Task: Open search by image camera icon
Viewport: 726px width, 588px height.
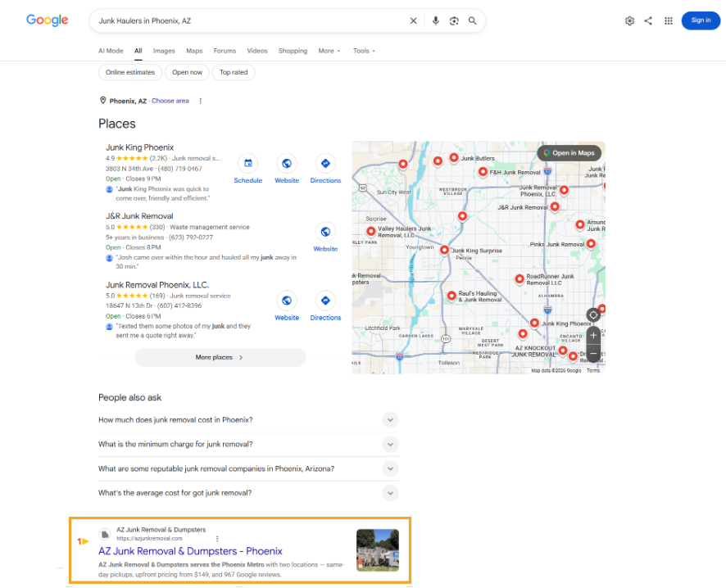Action: (x=454, y=20)
